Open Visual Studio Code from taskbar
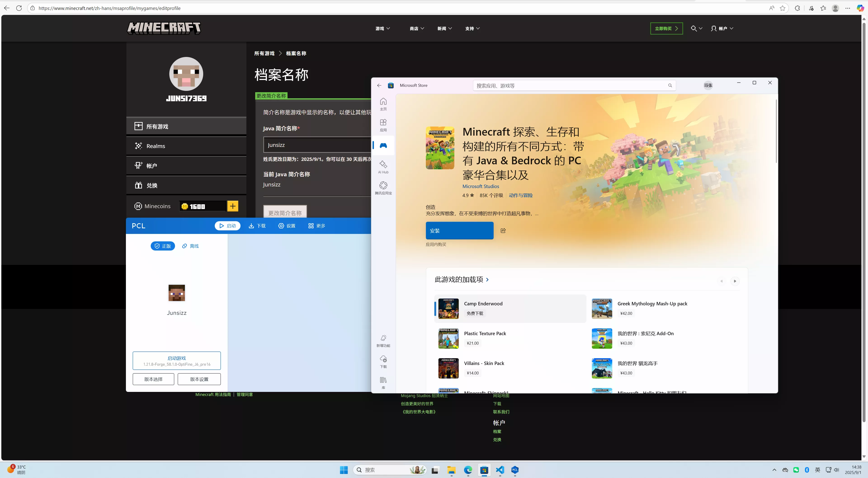 pyautogui.click(x=500, y=470)
